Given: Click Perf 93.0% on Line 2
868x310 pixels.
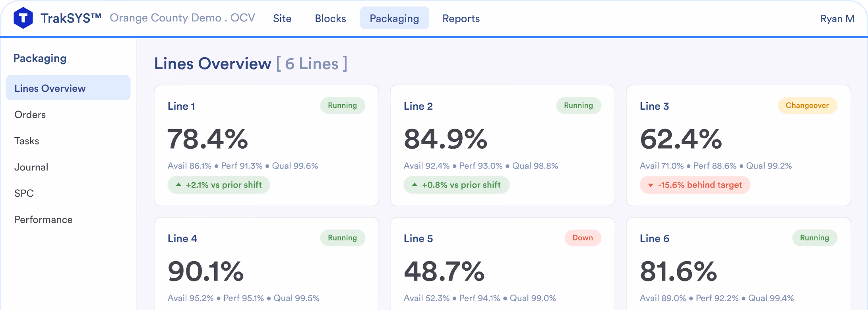Looking at the screenshot, I should click(x=481, y=166).
